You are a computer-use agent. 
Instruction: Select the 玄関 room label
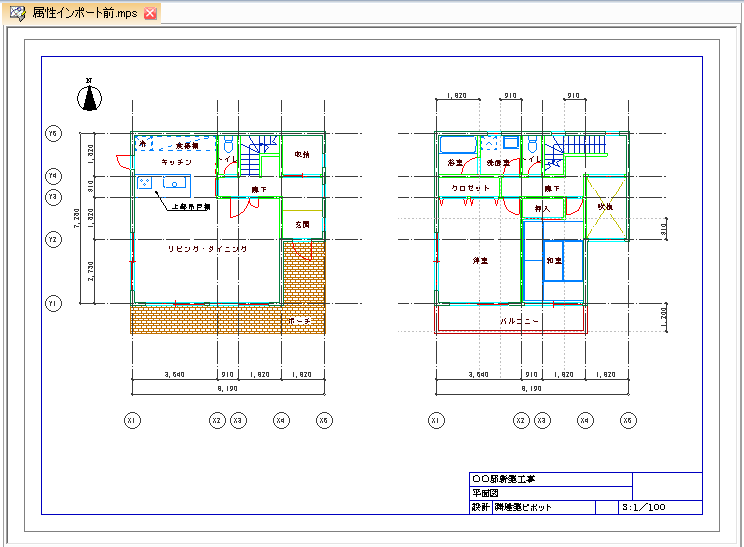(x=302, y=224)
